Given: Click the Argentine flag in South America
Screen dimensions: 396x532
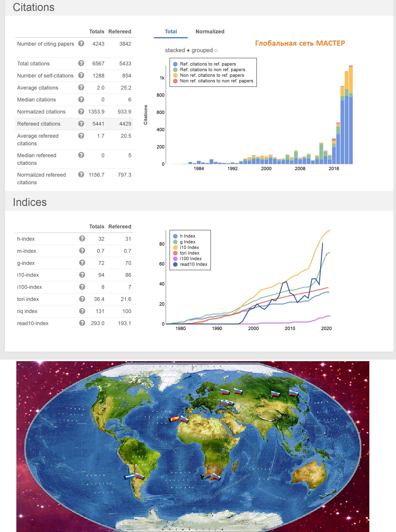Looking at the screenshot, I should pyautogui.click(x=129, y=476).
